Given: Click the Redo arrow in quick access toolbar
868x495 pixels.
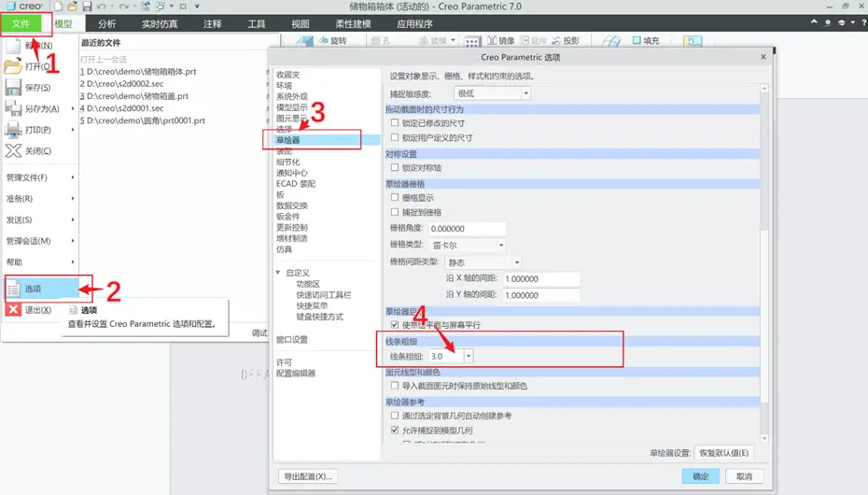Looking at the screenshot, I should [123, 7].
